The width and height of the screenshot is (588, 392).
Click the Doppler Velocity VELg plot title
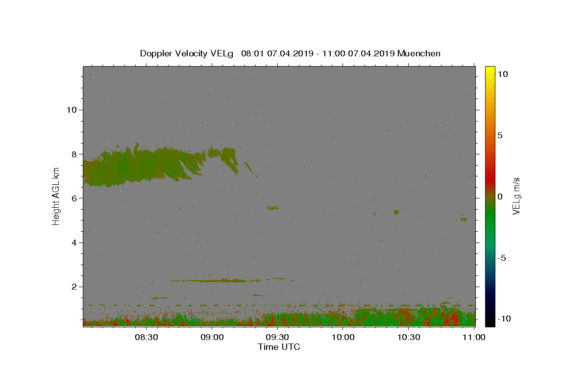click(290, 53)
